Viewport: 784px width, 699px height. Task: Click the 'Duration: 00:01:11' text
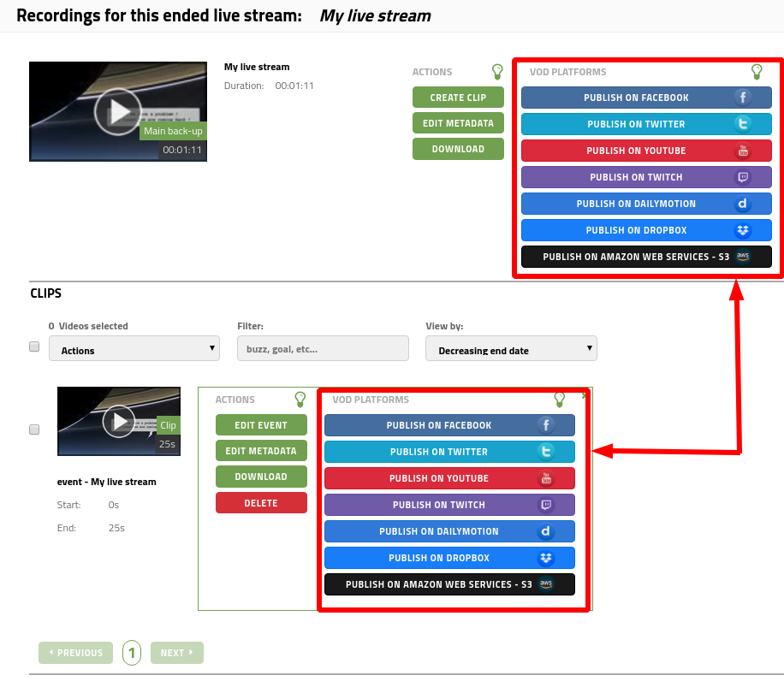tap(269, 86)
